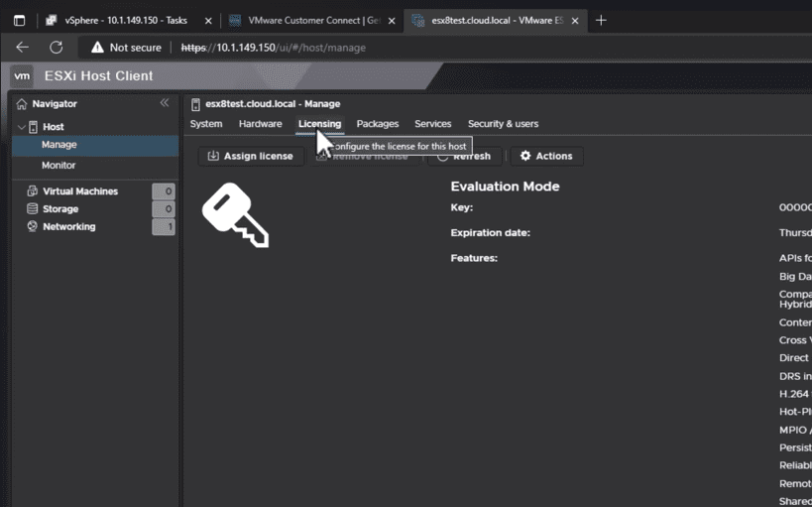Switch to VMware Customer Connect browser tab
This screenshot has height=507, width=812.
311,20
